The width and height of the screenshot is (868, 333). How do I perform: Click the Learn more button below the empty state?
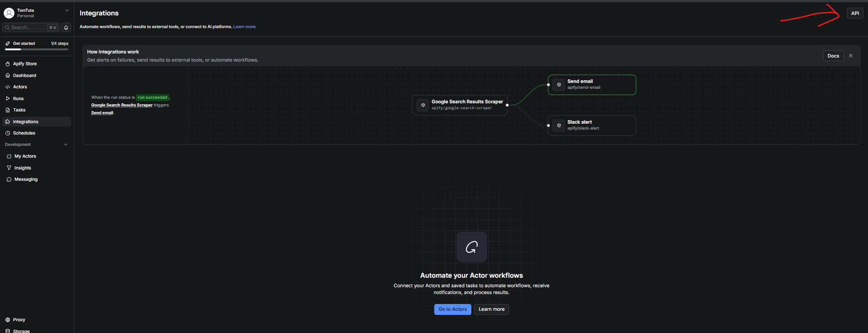point(492,309)
